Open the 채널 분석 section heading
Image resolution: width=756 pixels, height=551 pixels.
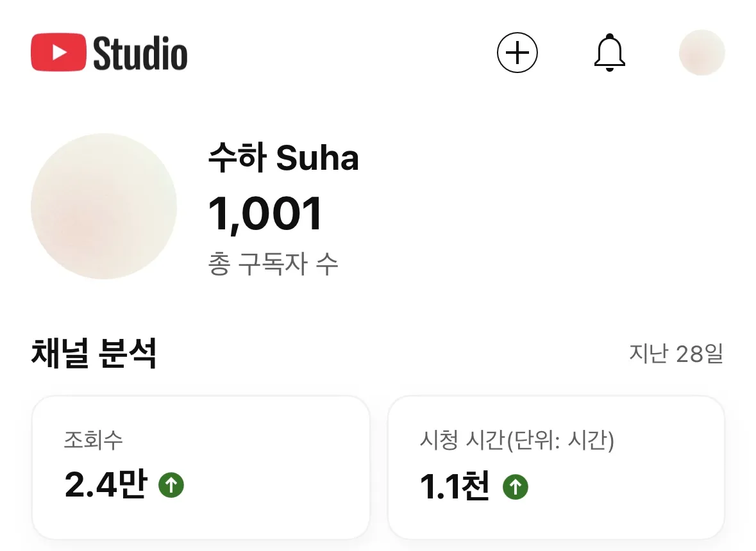point(94,354)
